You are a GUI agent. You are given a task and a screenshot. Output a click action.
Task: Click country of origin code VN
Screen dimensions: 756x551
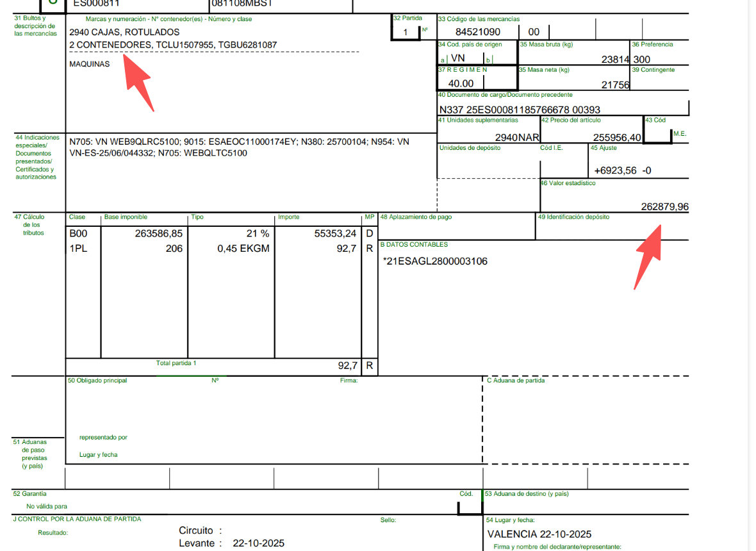[x=457, y=58]
